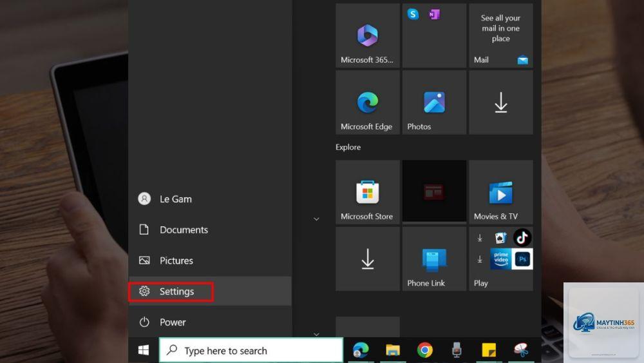Image resolution: width=644 pixels, height=363 pixels.
Task: Click the Explore group header
Action: pyautogui.click(x=348, y=147)
